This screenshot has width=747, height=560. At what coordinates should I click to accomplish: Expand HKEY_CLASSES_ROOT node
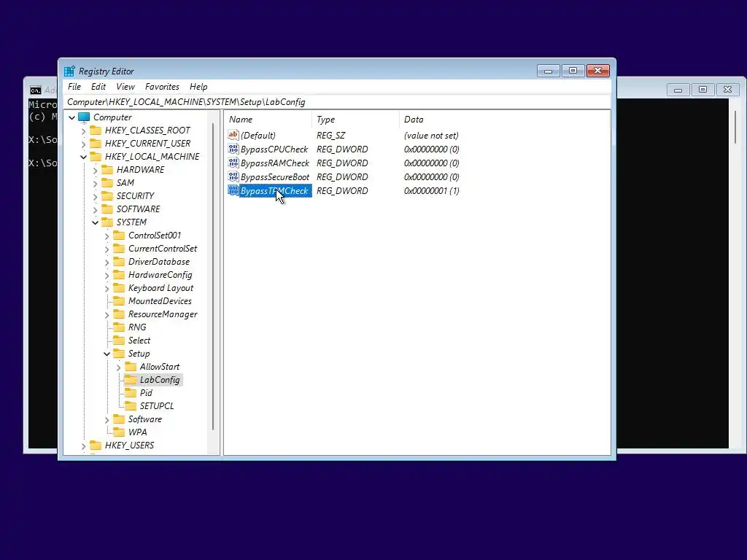(83, 131)
